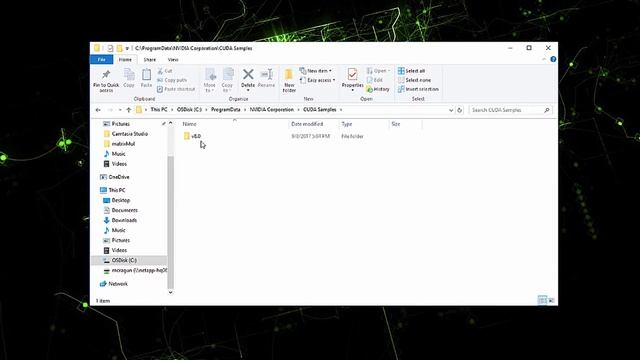The image size is (640, 360).
Task: Click the Copy ribbon icon
Action: [x=129, y=75]
